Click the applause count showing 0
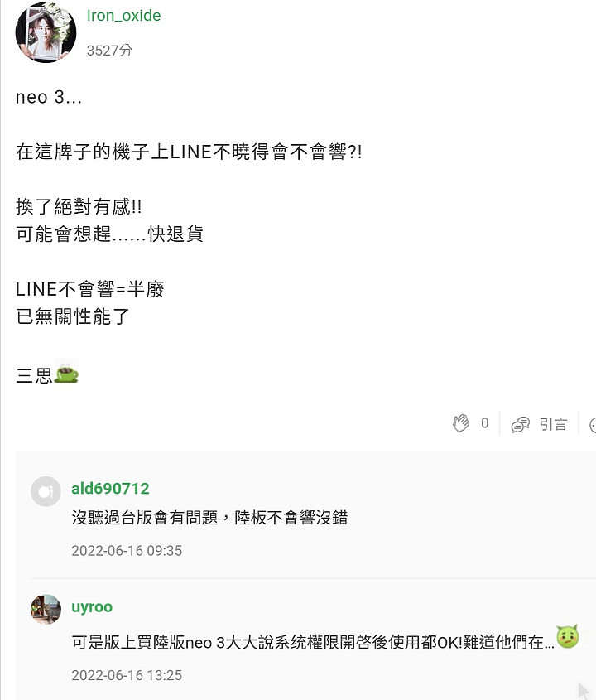596x700 pixels. pyautogui.click(x=485, y=422)
